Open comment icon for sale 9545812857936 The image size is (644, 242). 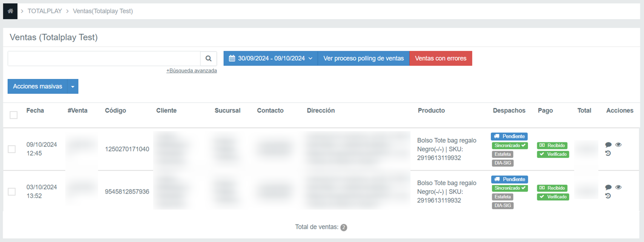tap(608, 187)
